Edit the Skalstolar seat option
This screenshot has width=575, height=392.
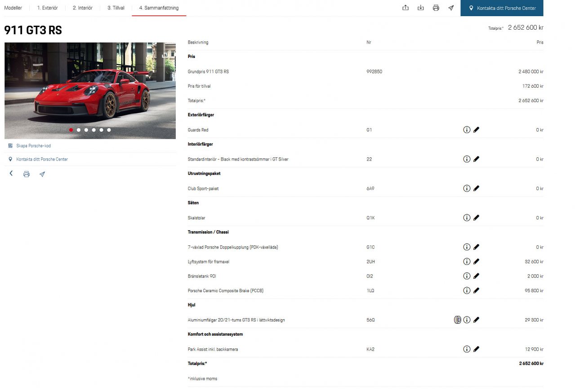point(477,218)
